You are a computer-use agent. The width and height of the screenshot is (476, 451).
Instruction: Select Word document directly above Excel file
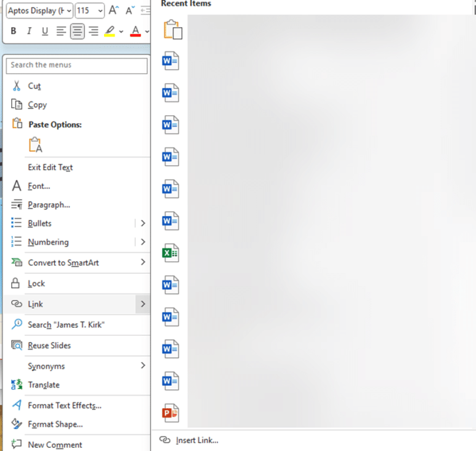pos(170,221)
